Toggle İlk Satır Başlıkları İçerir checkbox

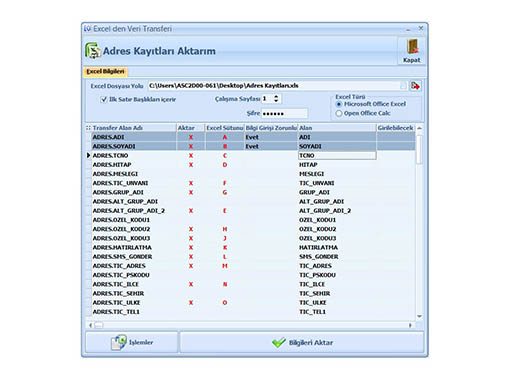click(104, 99)
